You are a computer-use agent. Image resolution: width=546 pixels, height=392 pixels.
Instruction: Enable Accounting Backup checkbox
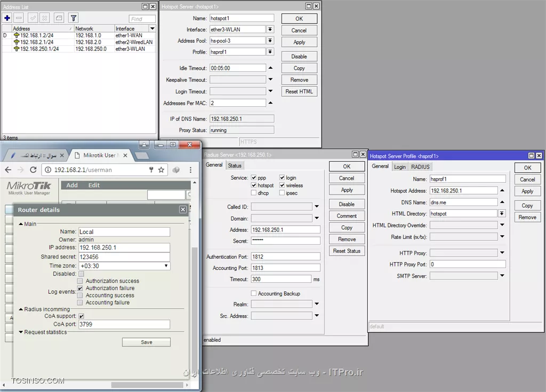click(x=254, y=293)
